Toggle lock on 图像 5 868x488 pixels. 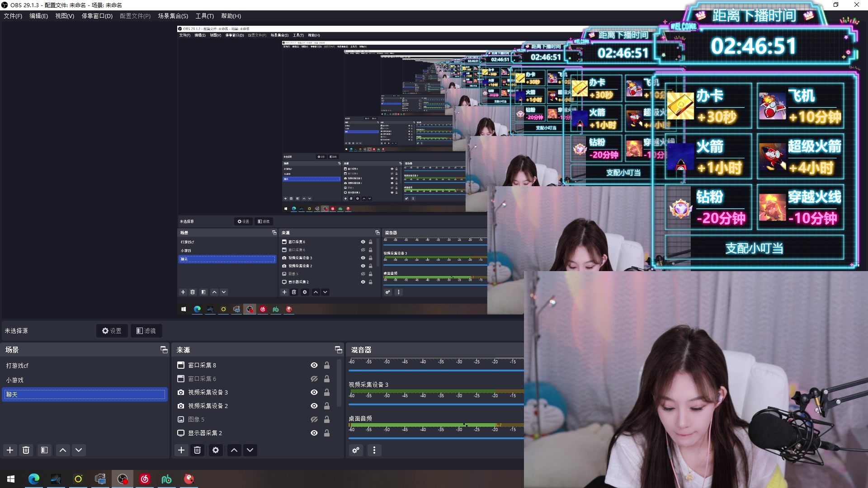tap(327, 419)
